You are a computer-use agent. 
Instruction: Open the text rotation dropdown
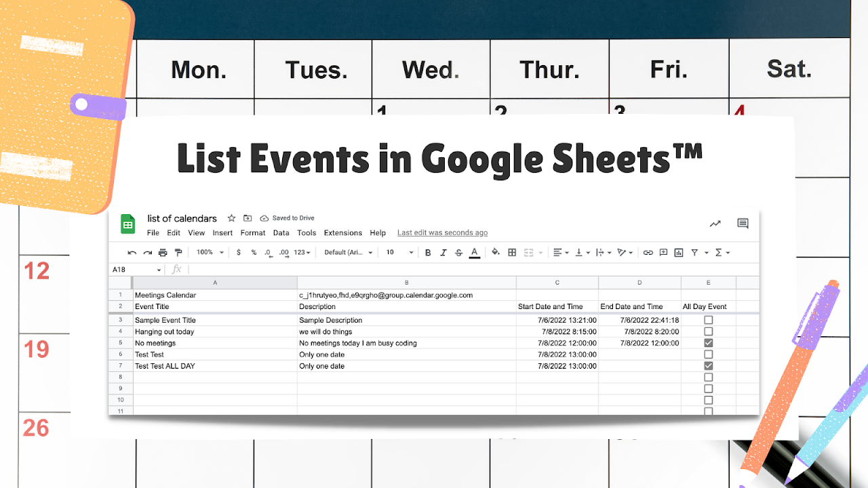pyautogui.click(x=625, y=253)
